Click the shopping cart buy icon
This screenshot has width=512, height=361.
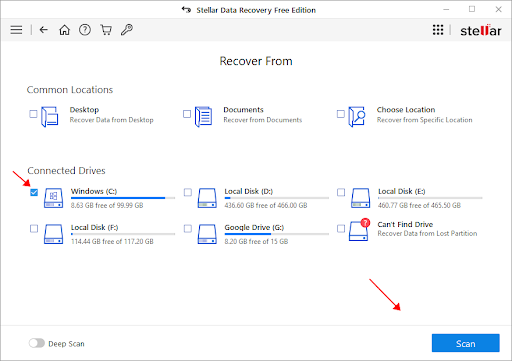click(x=106, y=30)
